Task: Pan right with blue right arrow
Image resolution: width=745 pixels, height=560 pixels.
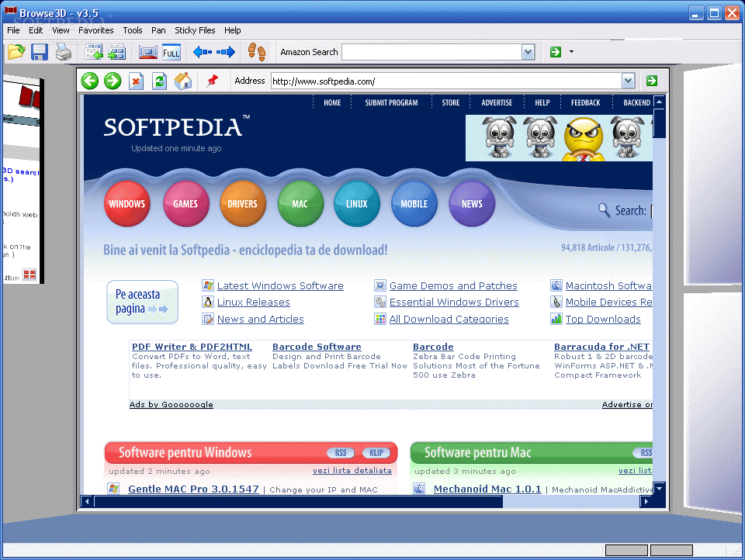Action: (226, 52)
